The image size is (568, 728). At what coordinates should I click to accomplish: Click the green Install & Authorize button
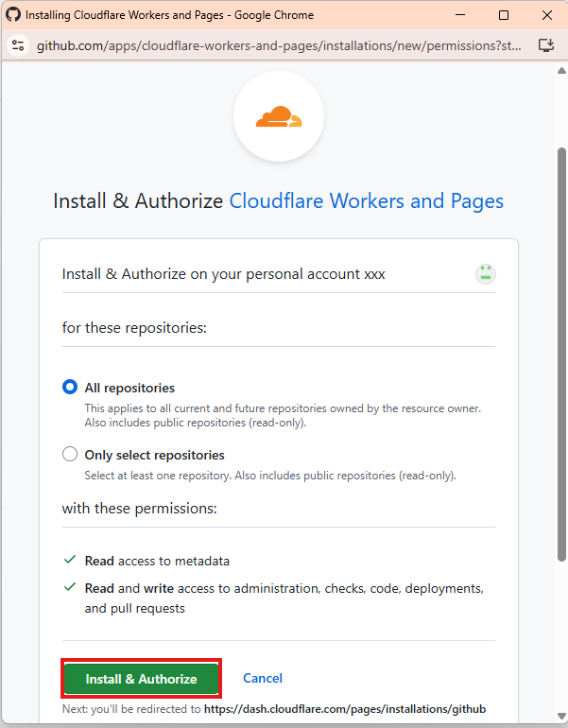(x=141, y=678)
